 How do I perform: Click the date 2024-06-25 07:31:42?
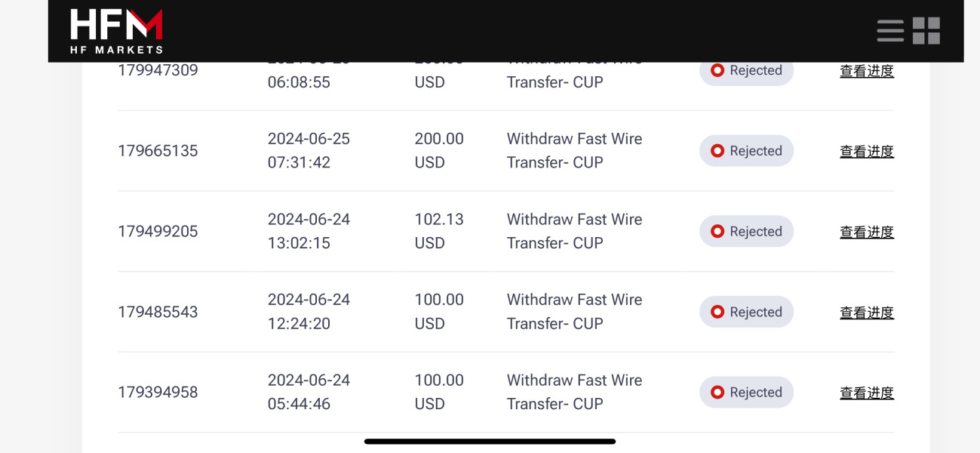[x=309, y=150]
